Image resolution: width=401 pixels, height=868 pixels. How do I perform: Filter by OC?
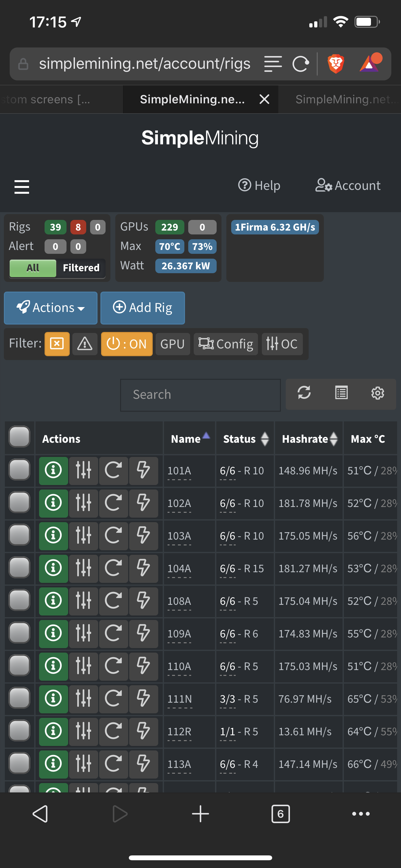click(x=282, y=344)
